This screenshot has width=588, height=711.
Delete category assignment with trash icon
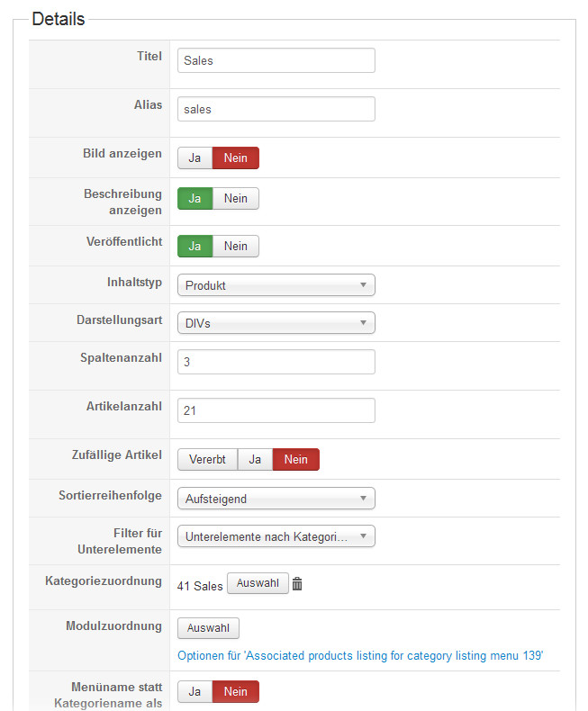coord(297,584)
